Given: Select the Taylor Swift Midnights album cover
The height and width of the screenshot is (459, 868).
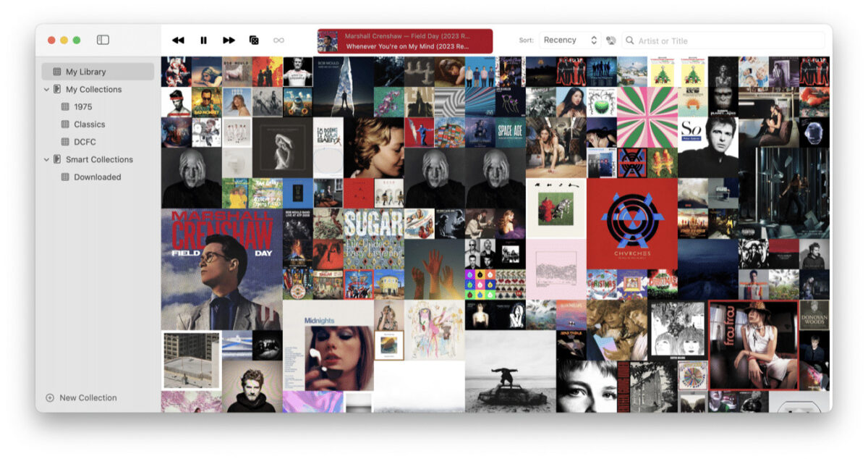Looking at the screenshot, I should point(328,345).
